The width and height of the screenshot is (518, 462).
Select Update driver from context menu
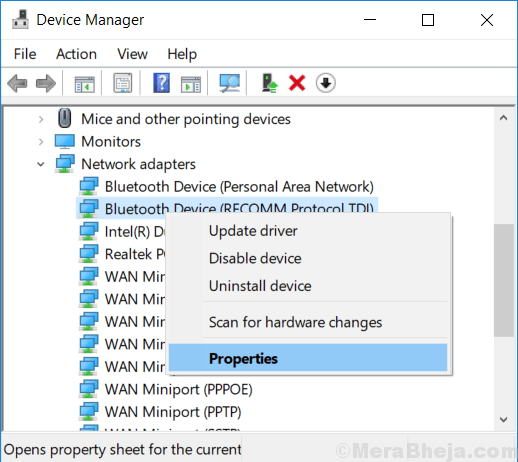253,231
